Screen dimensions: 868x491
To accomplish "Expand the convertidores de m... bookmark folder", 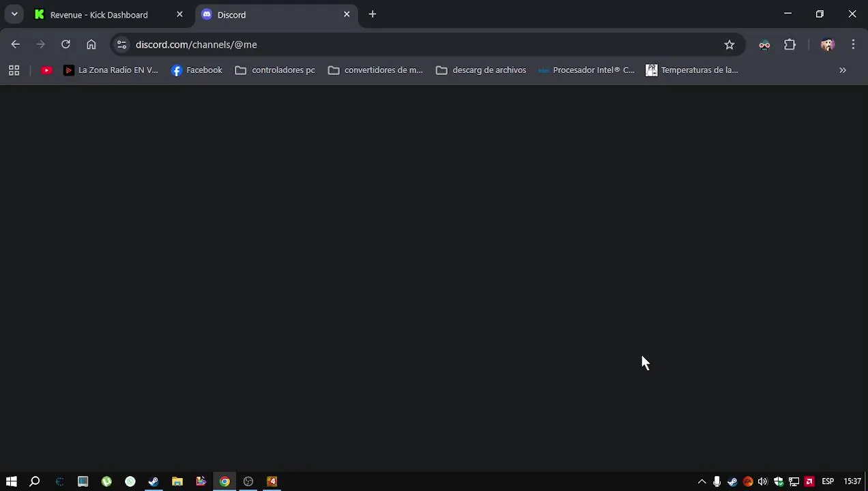I will pyautogui.click(x=375, y=70).
